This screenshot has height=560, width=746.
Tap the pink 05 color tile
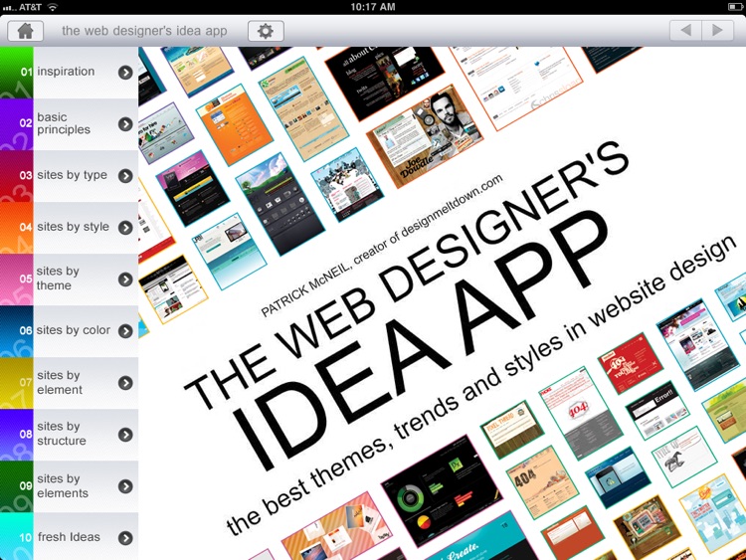point(17,280)
